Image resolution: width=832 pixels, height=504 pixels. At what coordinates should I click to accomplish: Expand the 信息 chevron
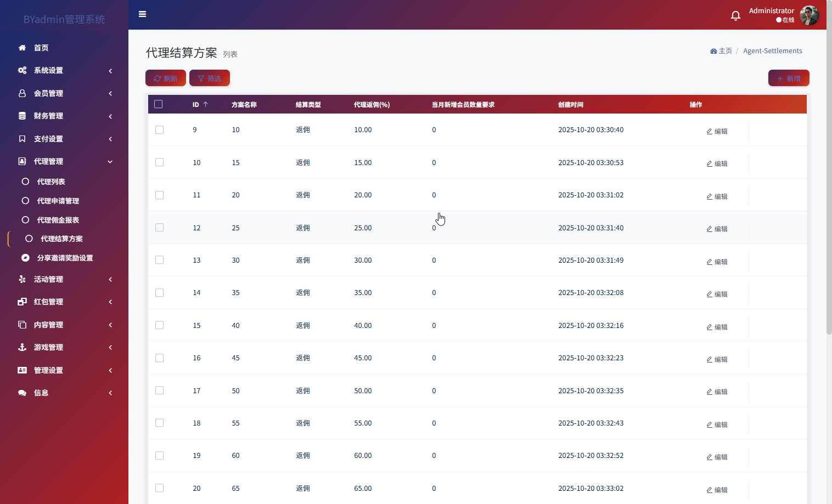(x=110, y=393)
